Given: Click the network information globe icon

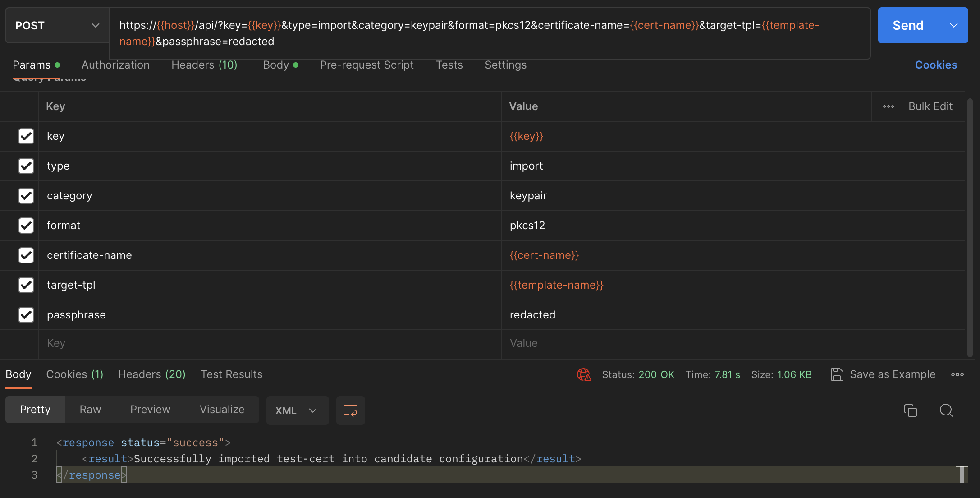Looking at the screenshot, I should tap(584, 374).
